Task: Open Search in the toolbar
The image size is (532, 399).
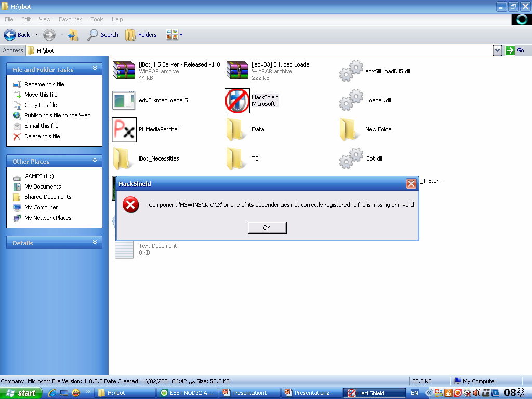Action: click(x=103, y=35)
